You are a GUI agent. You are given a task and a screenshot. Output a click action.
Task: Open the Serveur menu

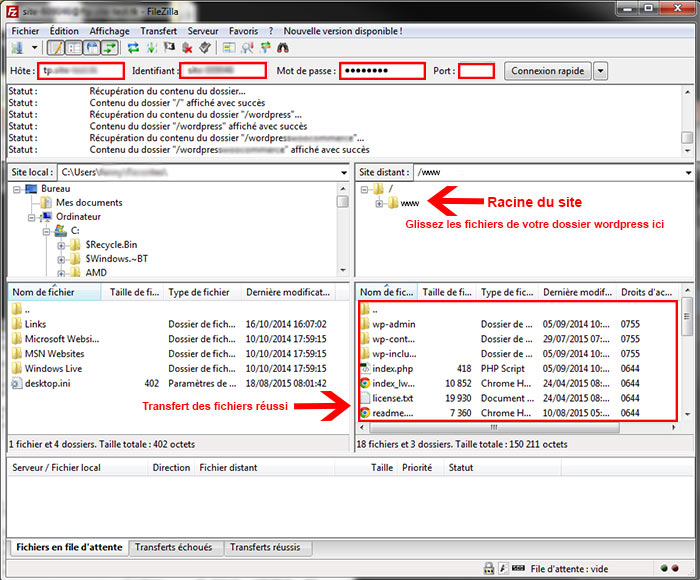pyautogui.click(x=203, y=31)
